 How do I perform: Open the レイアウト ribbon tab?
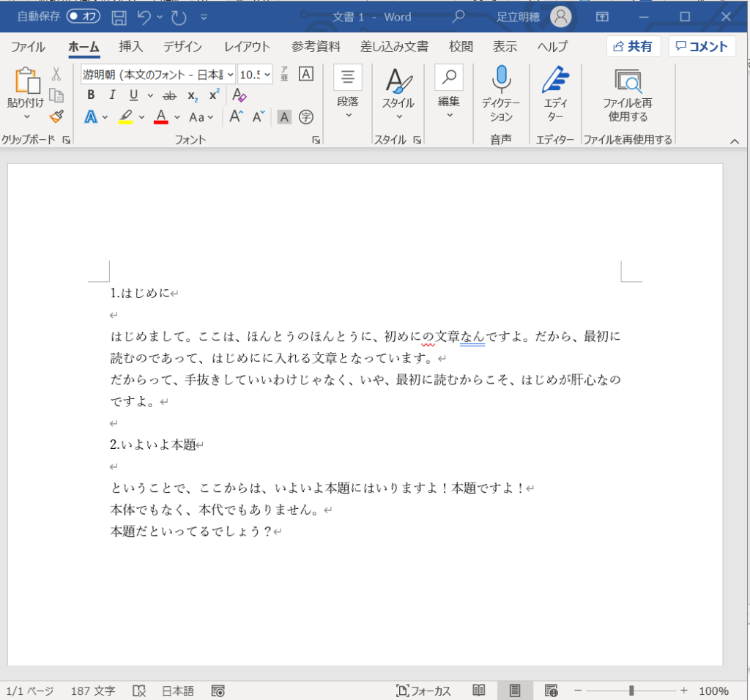(247, 47)
